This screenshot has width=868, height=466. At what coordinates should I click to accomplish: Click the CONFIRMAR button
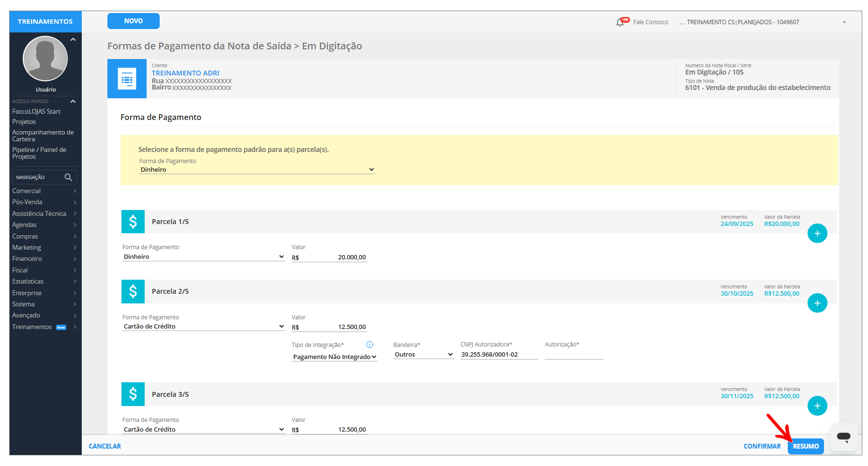click(762, 447)
